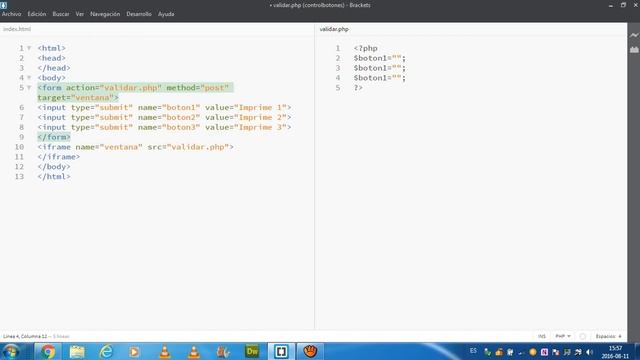
Task: Click the input line with value "Imprime 1"
Action: pos(164,107)
